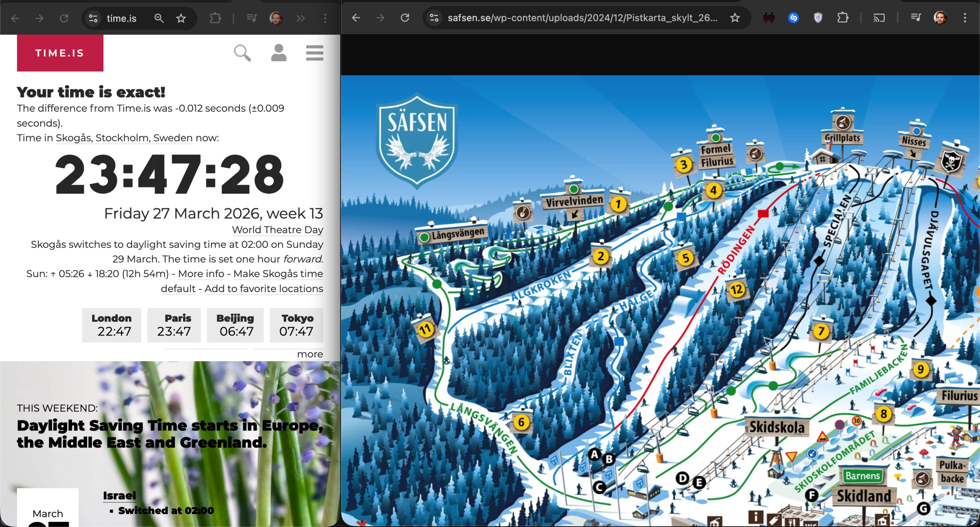Go forward in the safsen.se window
The height and width of the screenshot is (527, 980).
click(380, 18)
